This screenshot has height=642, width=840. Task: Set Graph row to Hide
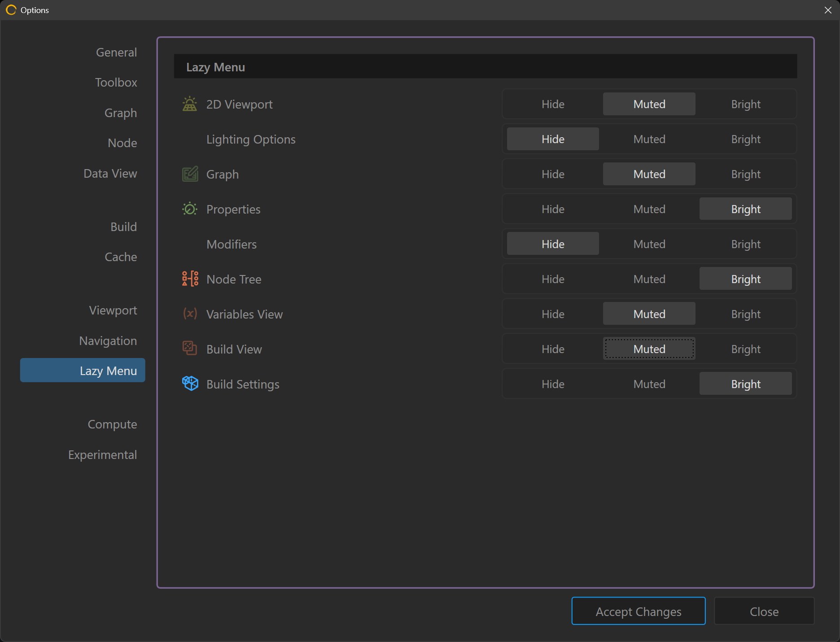coord(553,174)
